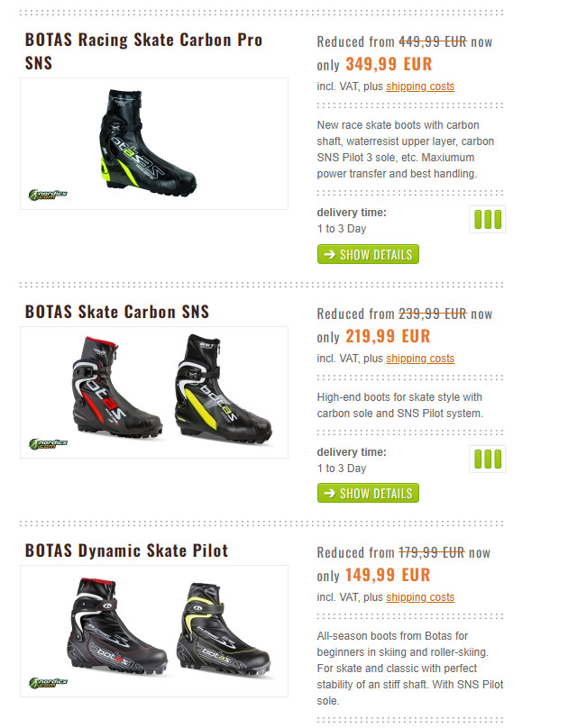This screenshot has height=728, width=568.
Task: Open shipping costs link for 149,99 EUR item
Action: click(x=420, y=597)
